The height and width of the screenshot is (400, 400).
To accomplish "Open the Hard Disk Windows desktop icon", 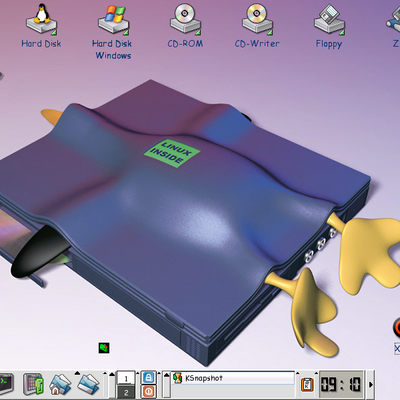I will click(113, 19).
